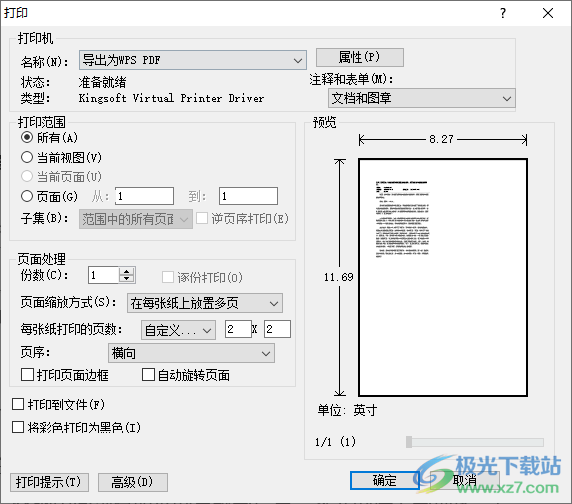Increase copies with the spinner up arrow

[127, 272]
